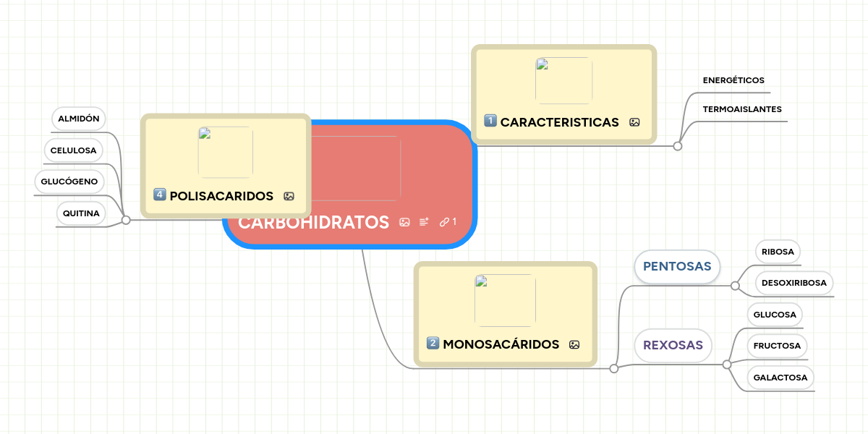The height and width of the screenshot is (434, 868).
Task: Open the notes icon on CARBOHIDRATOS node
Action: 424,222
